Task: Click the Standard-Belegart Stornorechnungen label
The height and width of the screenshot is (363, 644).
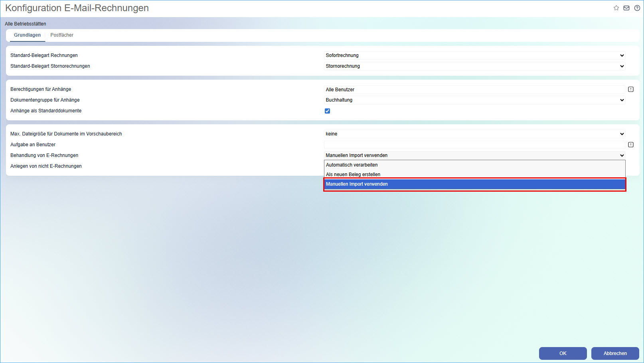Action: coord(50,66)
